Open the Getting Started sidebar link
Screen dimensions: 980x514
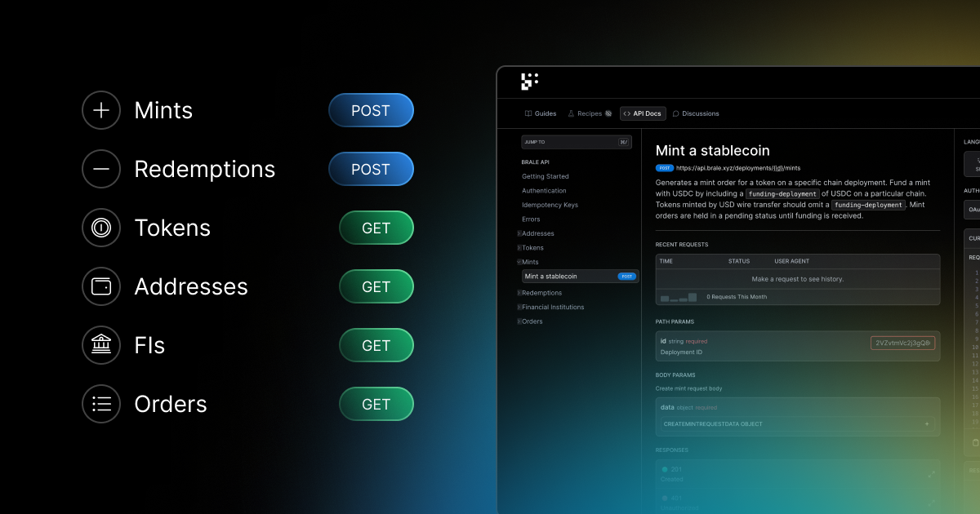(x=546, y=176)
